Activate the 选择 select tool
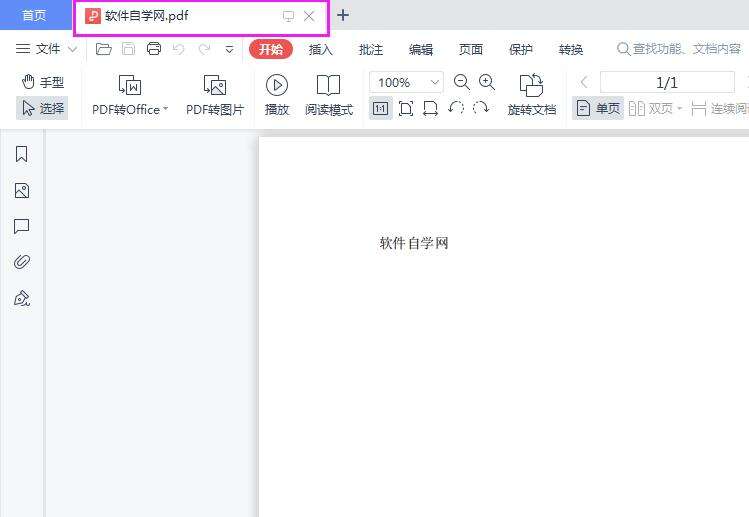The height and width of the screenshot is (517, 749). (43, 108)
